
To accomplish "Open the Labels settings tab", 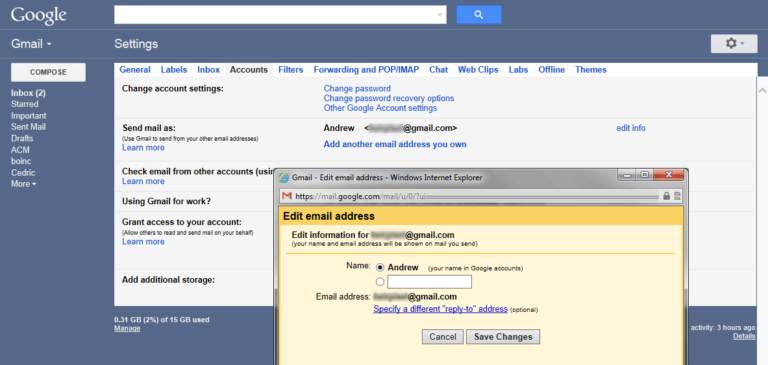I will pyautogui.click(x=174, y=70).
